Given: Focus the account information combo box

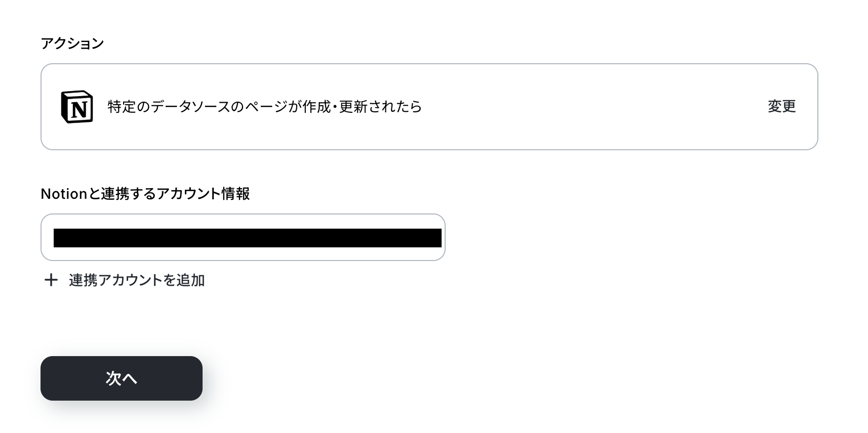Looking at the screenshot, I should (243, 237).
